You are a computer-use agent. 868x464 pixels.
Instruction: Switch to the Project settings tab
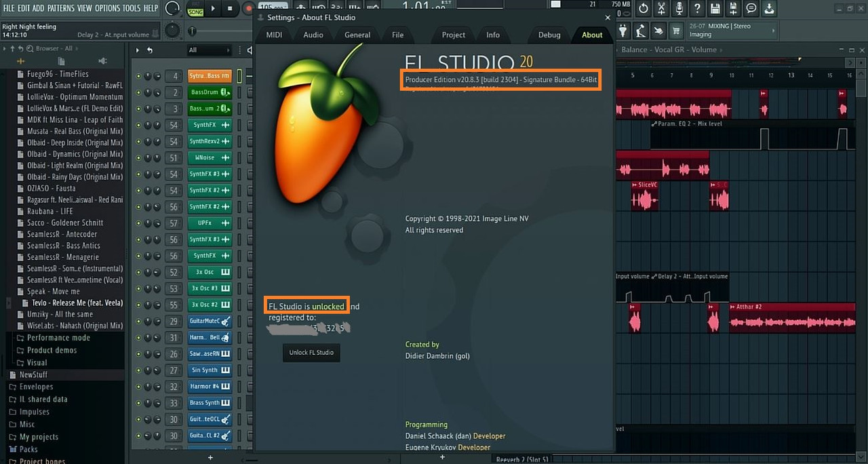454,35
